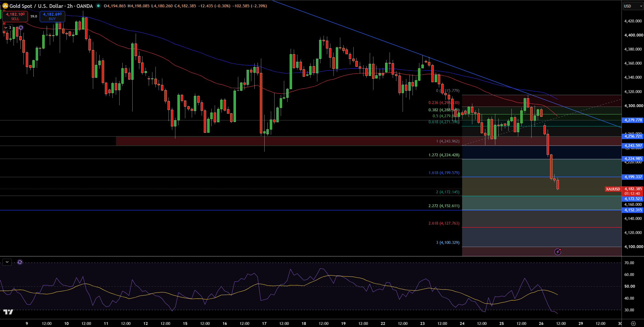Click the 4,279.778 price axis tag
Screen dimensions: 644x327
click(633, 120)
